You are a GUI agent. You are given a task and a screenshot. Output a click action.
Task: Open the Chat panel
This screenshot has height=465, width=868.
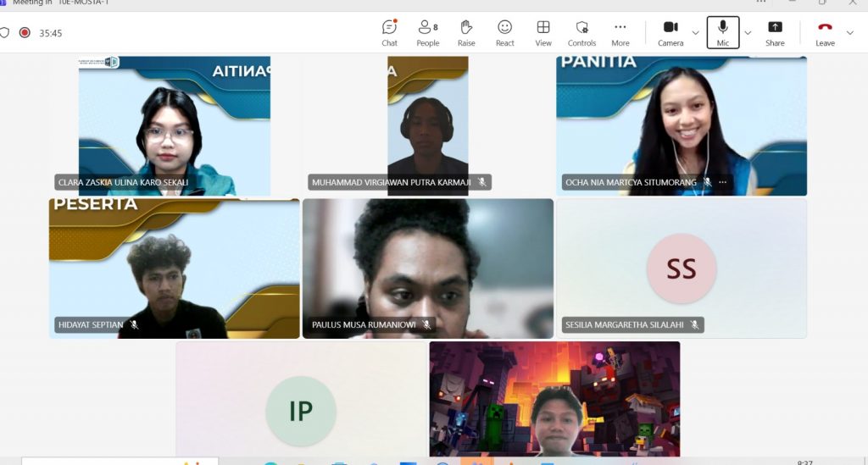click(389, 32)
